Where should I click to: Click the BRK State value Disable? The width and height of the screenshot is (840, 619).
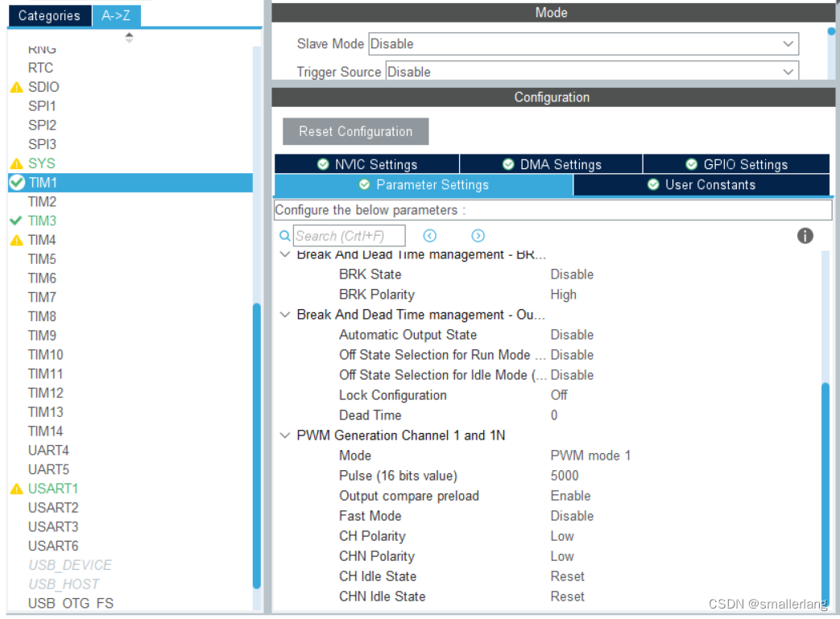572,274
